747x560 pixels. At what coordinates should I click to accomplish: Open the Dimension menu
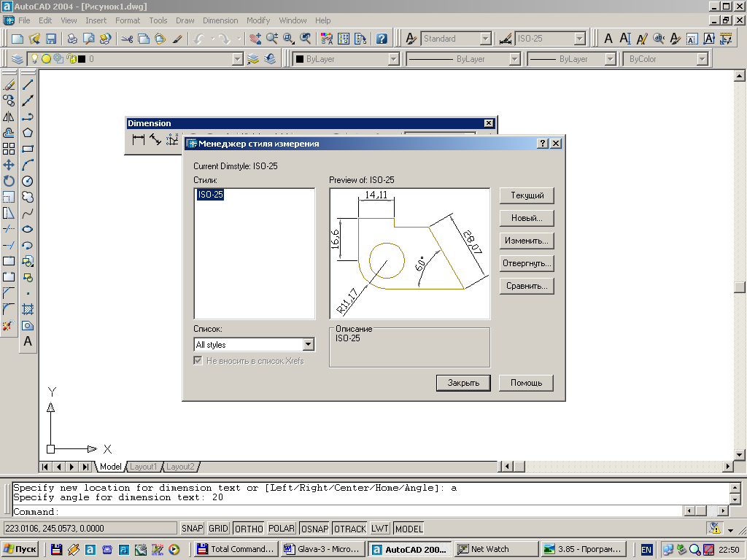point(220,20)
